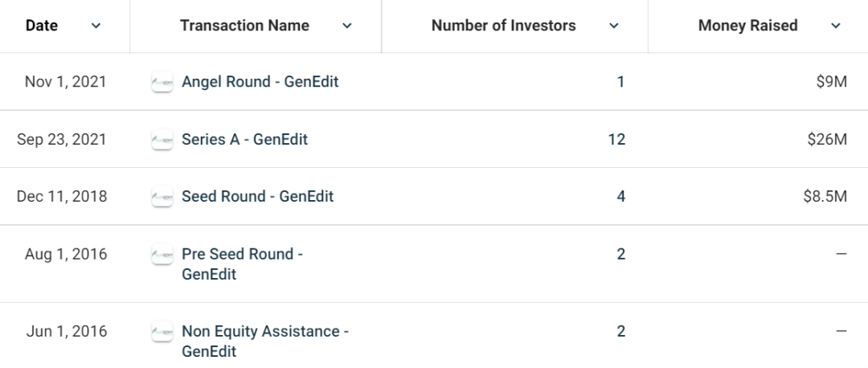Screen dimensions: 868x368
Task: Click GenEdit logo beside Angel Round
Action: [162, 82]
